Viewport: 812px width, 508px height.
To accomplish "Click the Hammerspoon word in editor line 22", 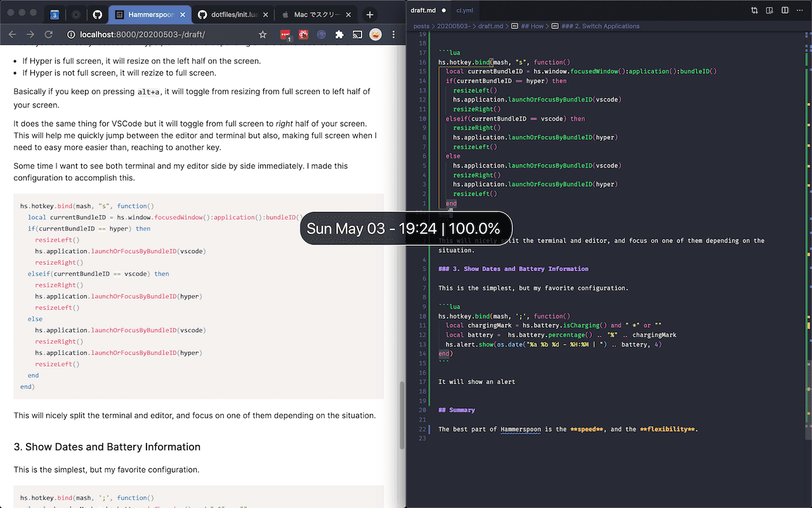I will coord(521,429).
